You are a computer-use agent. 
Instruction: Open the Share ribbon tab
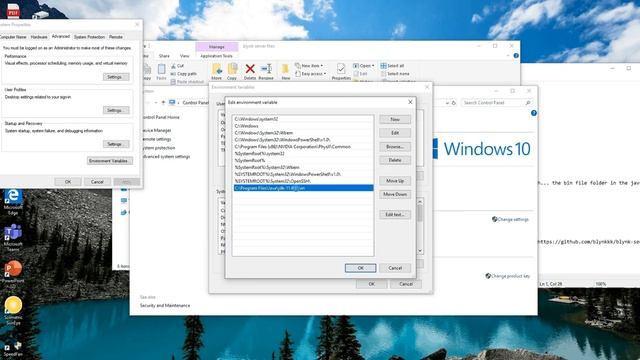pyautogui.click(x=164, y=56)
